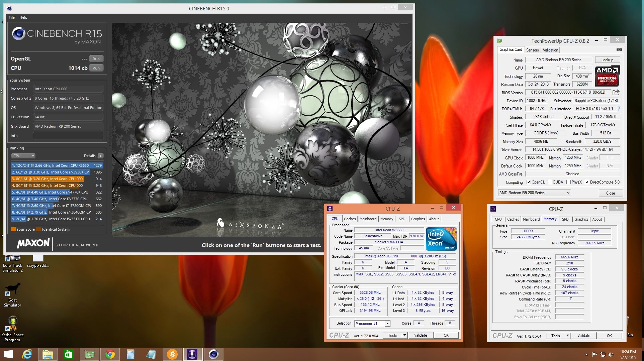Image resolution: width=644 pixels, height=361 pixels.
Task: Open the Windows Start button
Action: (8, 354)
